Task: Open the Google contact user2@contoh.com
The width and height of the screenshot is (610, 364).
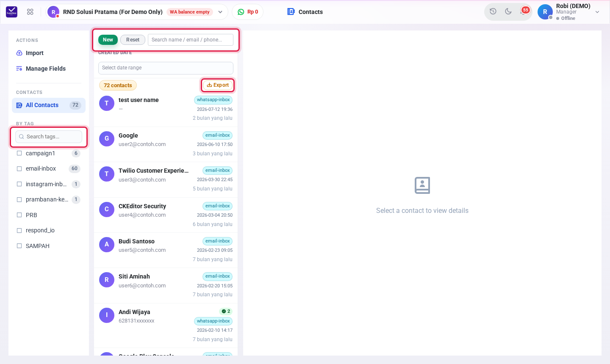Action: click(166, 144)
